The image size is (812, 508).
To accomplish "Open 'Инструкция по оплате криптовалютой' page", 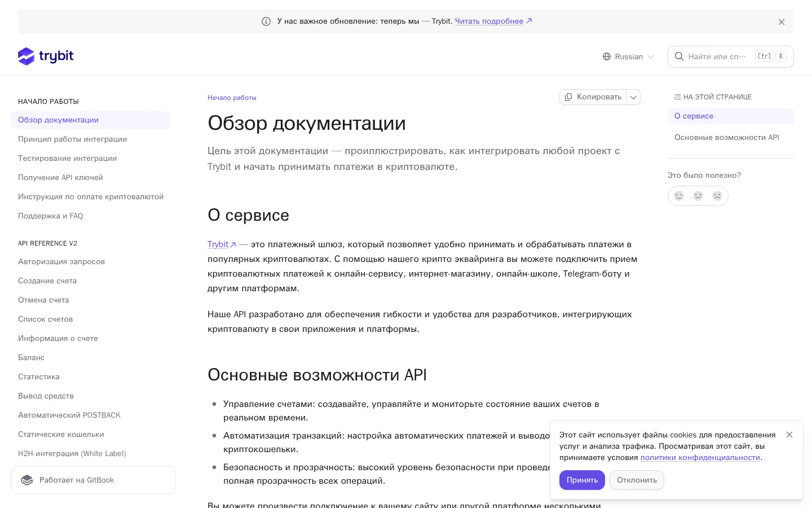I will tap(91, 196).
